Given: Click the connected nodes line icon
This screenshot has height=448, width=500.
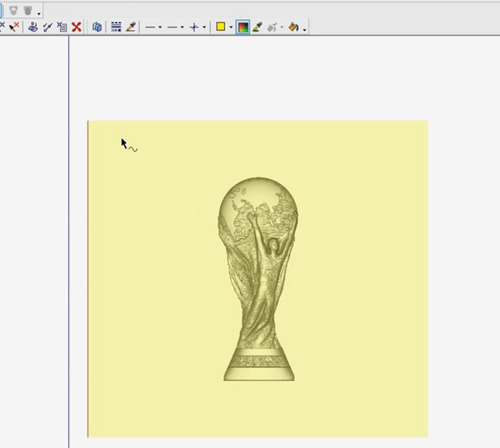Looking at the screenshot, I should 47,27.
